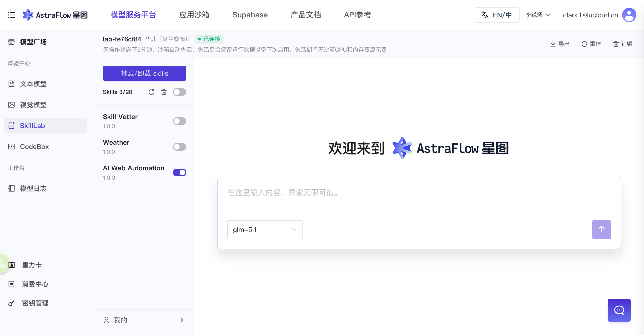Click the lab-fe76cf84 sandbox name
644x335 pixels.
122,39
